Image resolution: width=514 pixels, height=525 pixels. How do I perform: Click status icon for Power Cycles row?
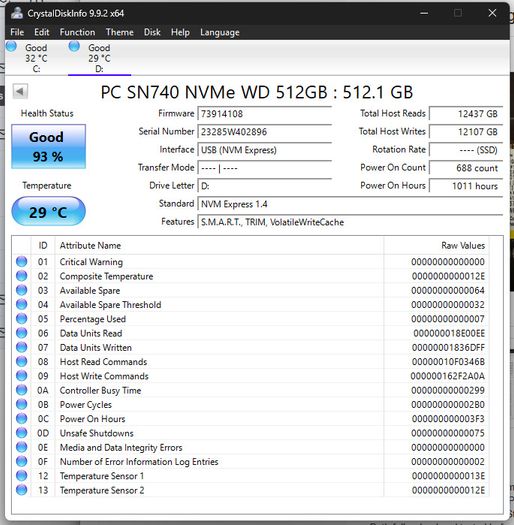21,404
